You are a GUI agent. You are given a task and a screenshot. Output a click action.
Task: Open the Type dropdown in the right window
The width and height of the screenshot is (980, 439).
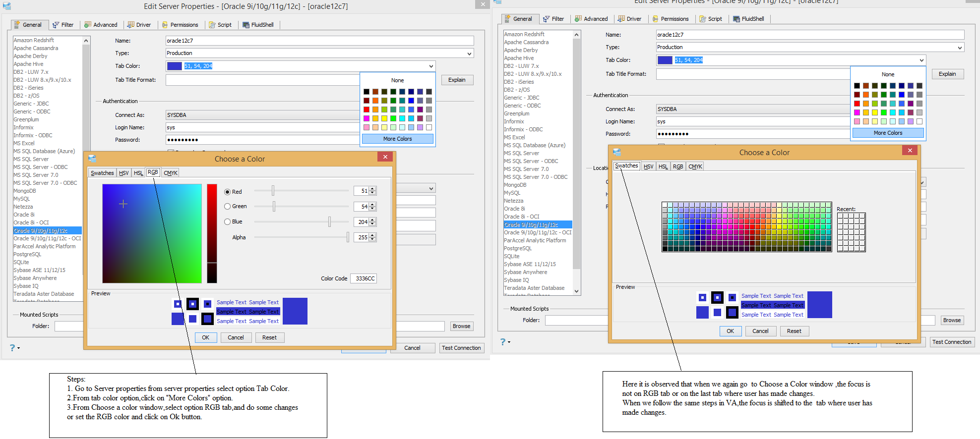(960, 48)
